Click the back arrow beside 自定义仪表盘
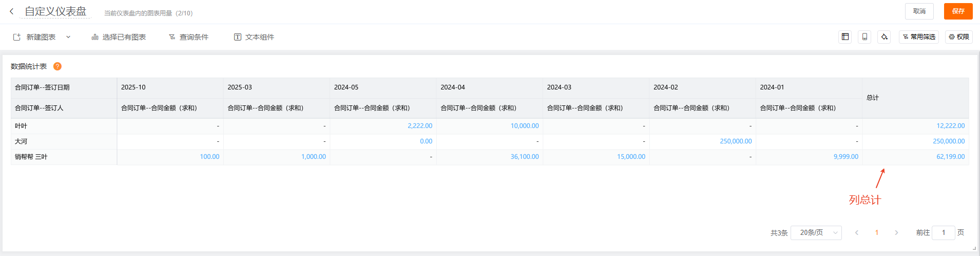980x256 pixels. click(x=11, y=11)
